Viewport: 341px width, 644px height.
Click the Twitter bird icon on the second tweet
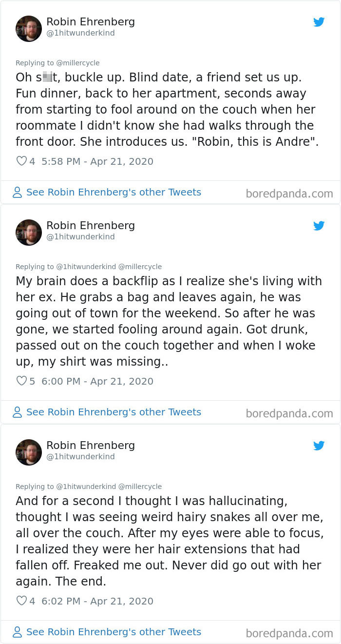coord(319,226)
